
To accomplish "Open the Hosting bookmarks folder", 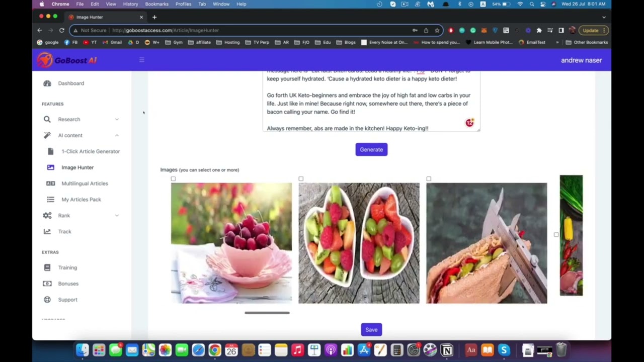I will tap(228, 42).
